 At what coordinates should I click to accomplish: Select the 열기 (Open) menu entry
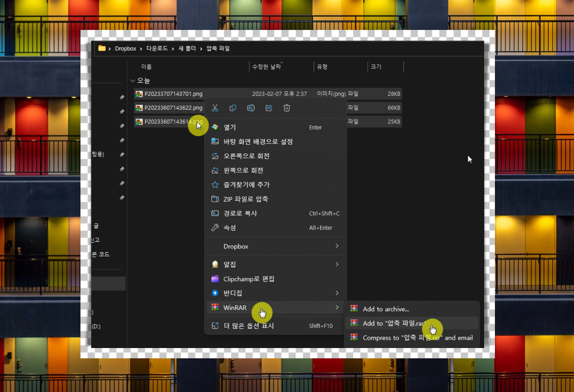coord(276,127)
